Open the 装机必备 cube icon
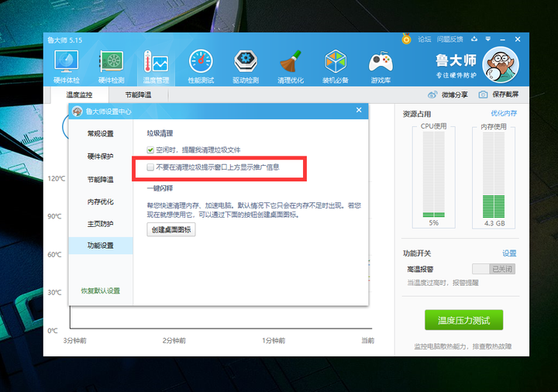Image resolution: width=558 pixels, height=392 pixels. pyautogui.click(x=336, y=67)
